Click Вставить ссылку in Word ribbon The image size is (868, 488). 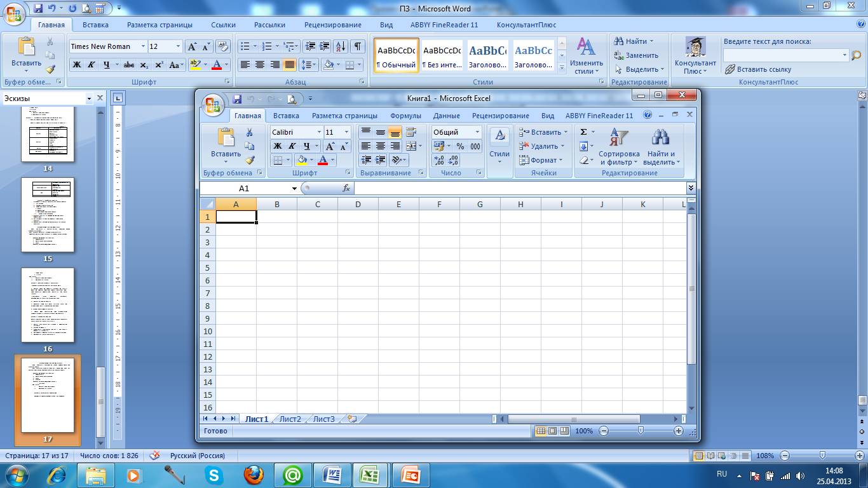pyautogui.click(x=758, y=69)
